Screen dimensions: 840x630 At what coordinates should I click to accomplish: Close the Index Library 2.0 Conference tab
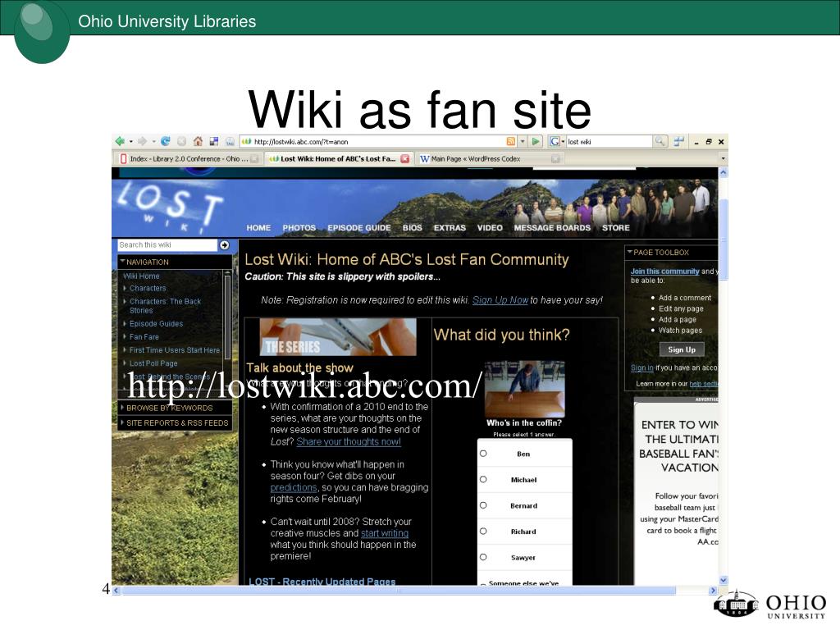[254, 158]
